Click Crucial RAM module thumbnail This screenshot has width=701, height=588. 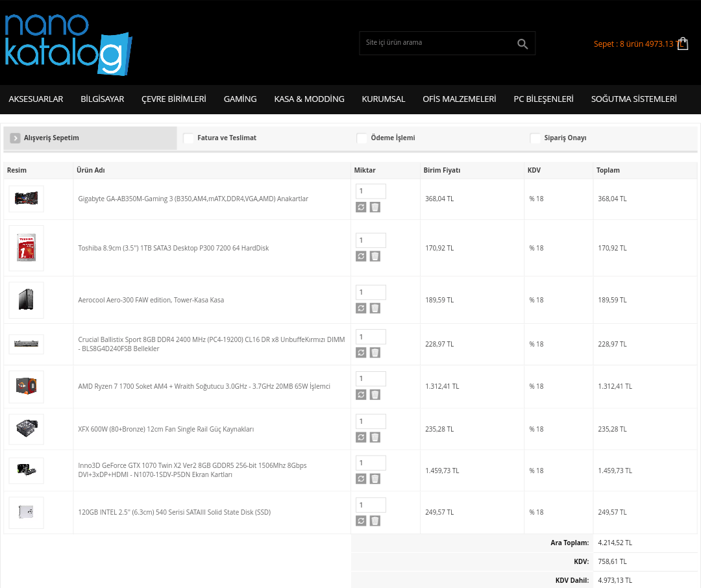click(x=27, y=344)
